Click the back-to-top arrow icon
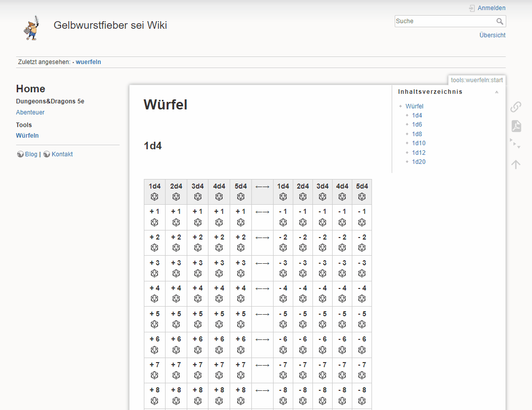The width and height of the screenshot is (532, 410). 515,164
